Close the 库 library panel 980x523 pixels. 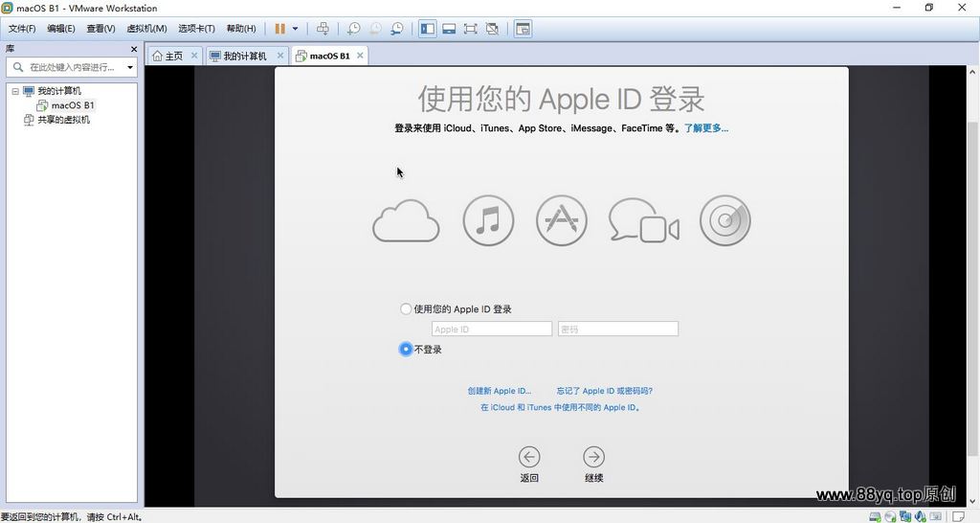coord(134,49)
